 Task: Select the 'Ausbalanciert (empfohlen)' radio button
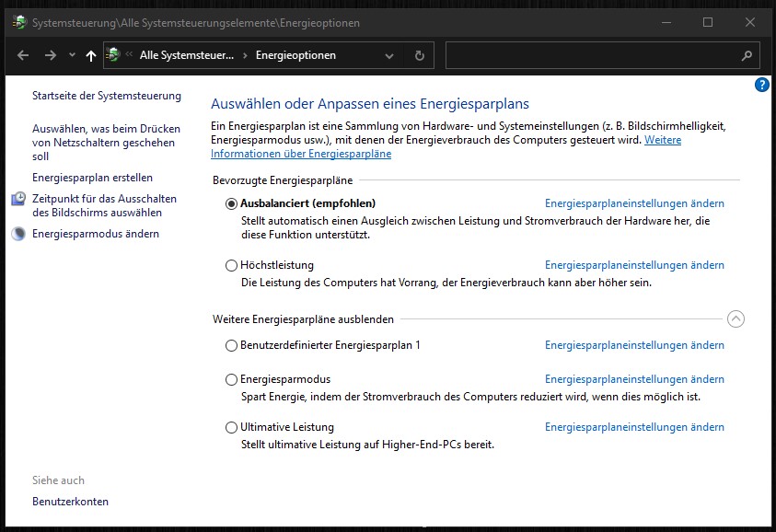click(231, 204)
